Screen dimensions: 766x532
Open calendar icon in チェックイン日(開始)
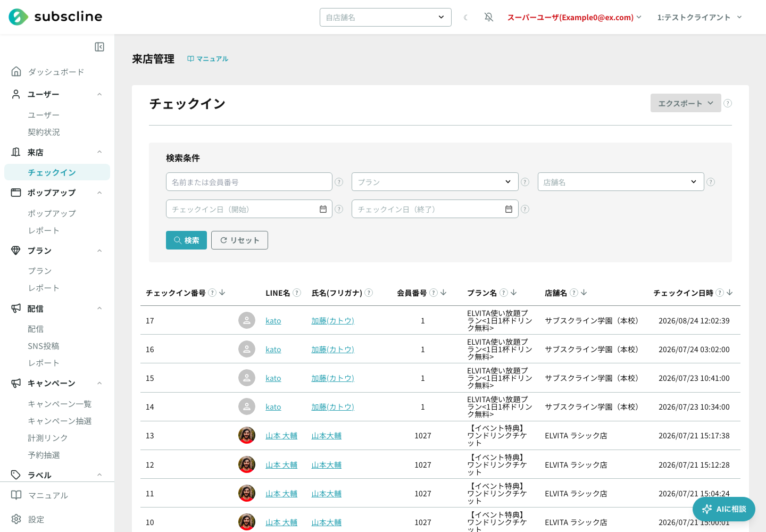(323, 209)
